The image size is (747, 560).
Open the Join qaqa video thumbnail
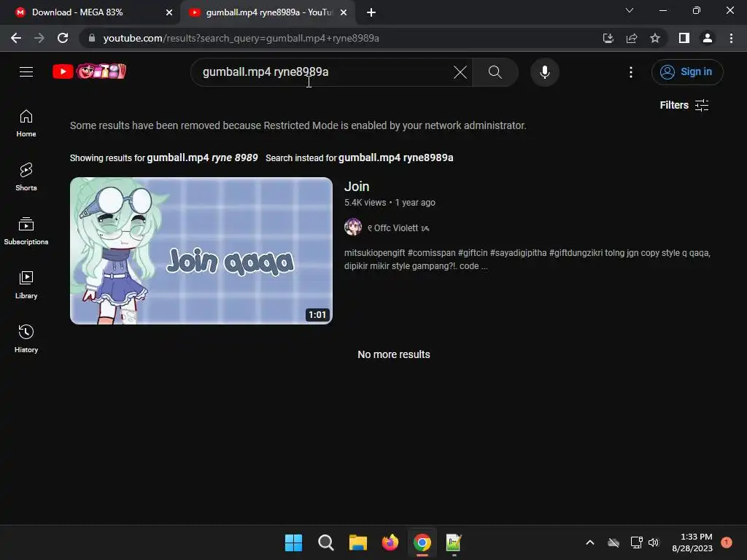click(x=201, y=251)
